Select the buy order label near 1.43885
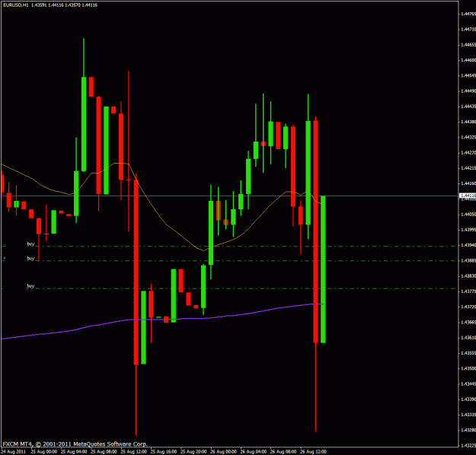Screen dimensions: 476x455 30,259
